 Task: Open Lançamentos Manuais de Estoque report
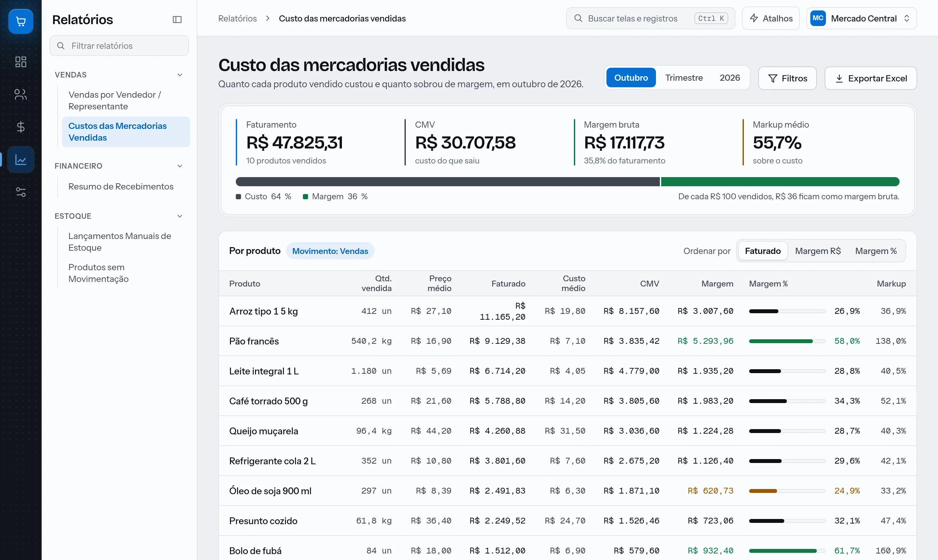point(126,242)
